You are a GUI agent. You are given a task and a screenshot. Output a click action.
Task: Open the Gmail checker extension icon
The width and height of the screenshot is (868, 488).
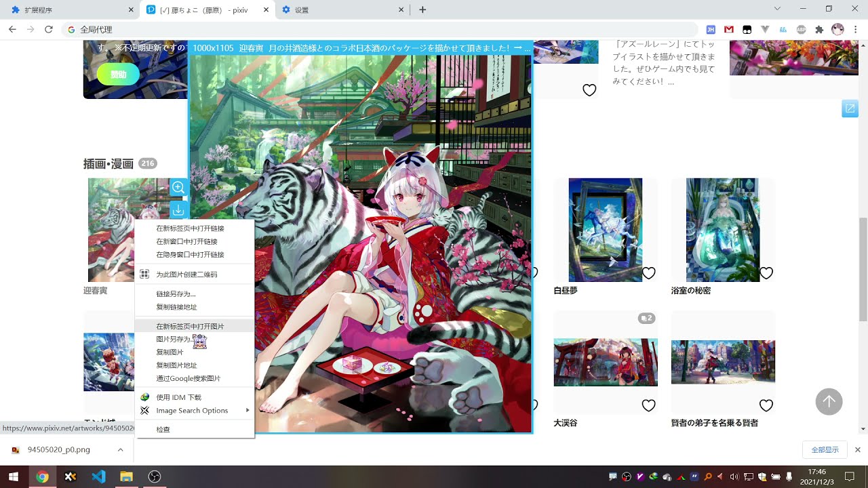[729, 29]
